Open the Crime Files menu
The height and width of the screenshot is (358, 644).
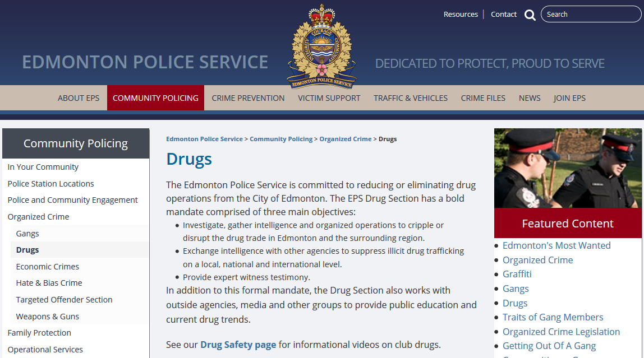tap(483, 98)
